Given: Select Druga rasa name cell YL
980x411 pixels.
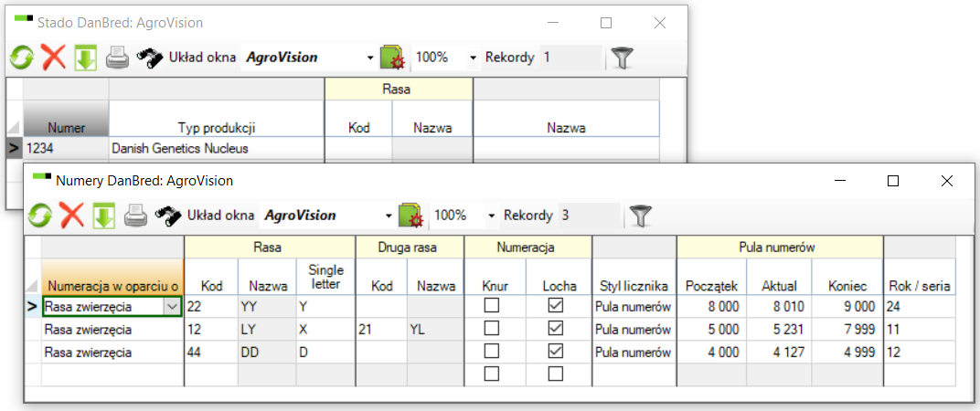Looking at the screenshot, I should (x=436, y=329).
